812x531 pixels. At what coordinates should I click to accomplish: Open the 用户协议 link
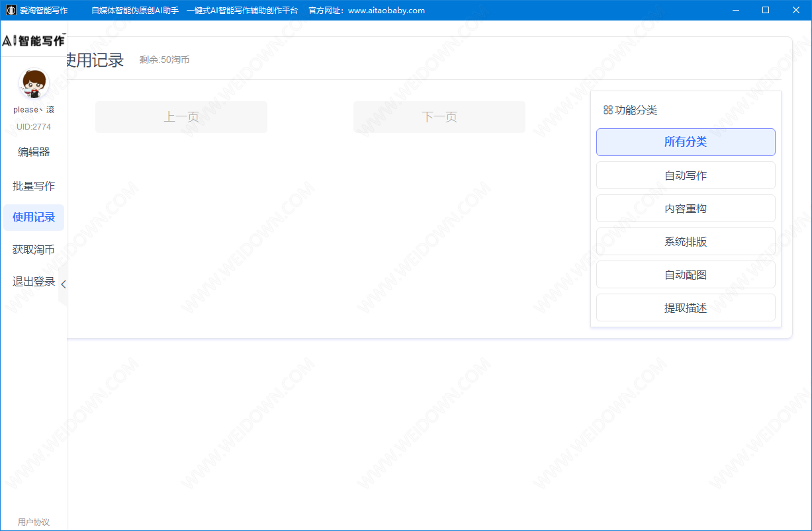(x=34, y=522)
